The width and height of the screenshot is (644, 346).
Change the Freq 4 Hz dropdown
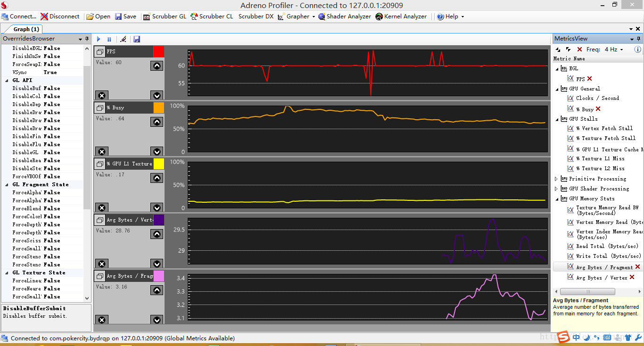tap(614, 49)
